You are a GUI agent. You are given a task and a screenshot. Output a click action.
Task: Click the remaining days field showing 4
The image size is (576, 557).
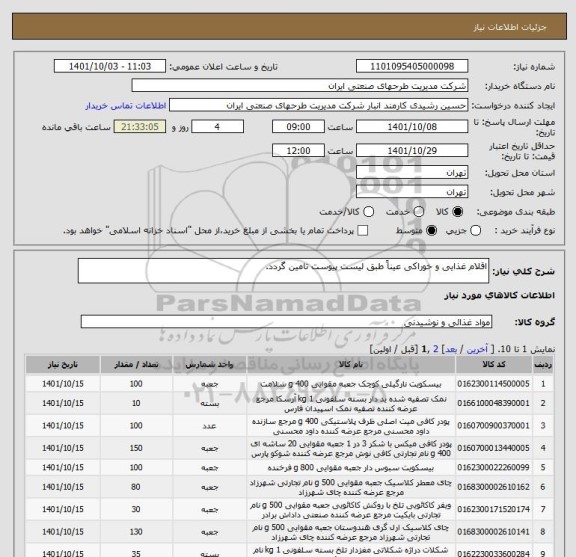click(x=217, y=127)
